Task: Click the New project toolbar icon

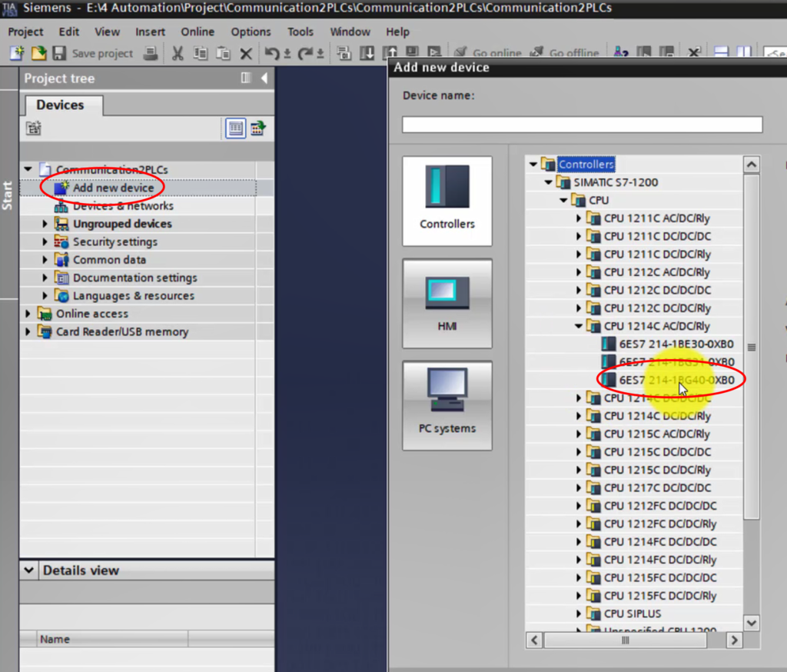Action: tap(17, 54)
